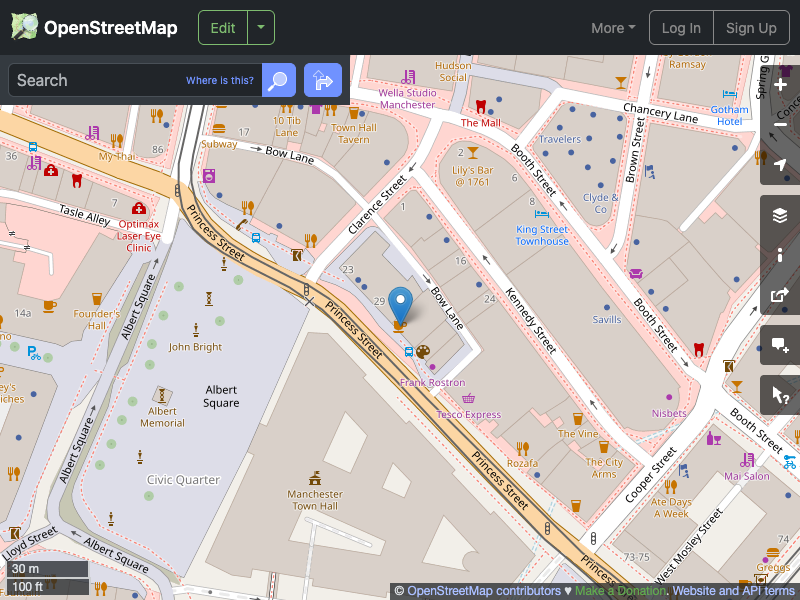Screen dimensions: 800x600
Task: Click the map key info icon
Action: (781, 255)
